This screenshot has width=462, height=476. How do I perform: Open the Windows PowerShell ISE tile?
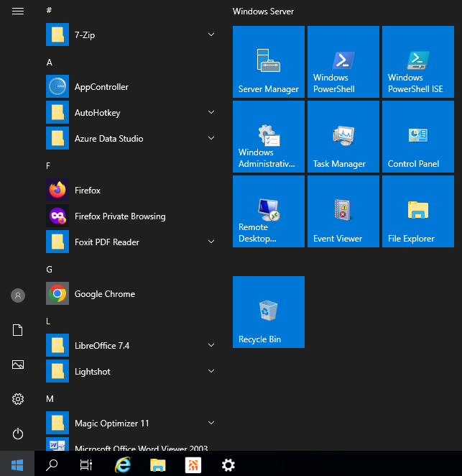(x=418, y=62)
